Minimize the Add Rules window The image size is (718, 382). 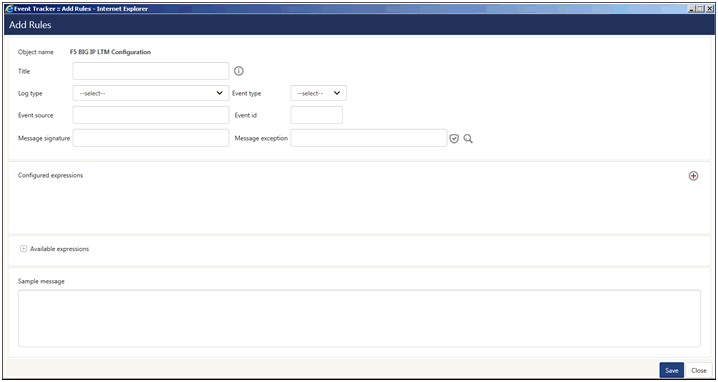tap(691, 9)
